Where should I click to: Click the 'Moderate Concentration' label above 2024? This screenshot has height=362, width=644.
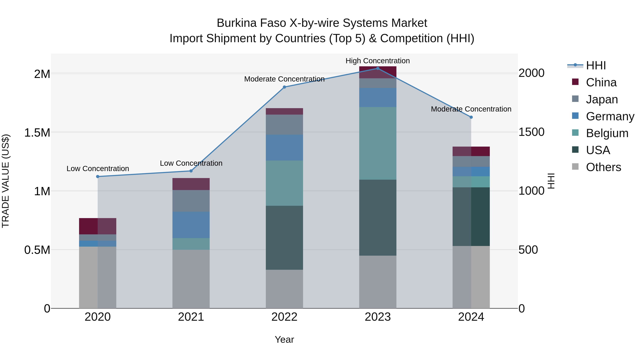point(471,109)
